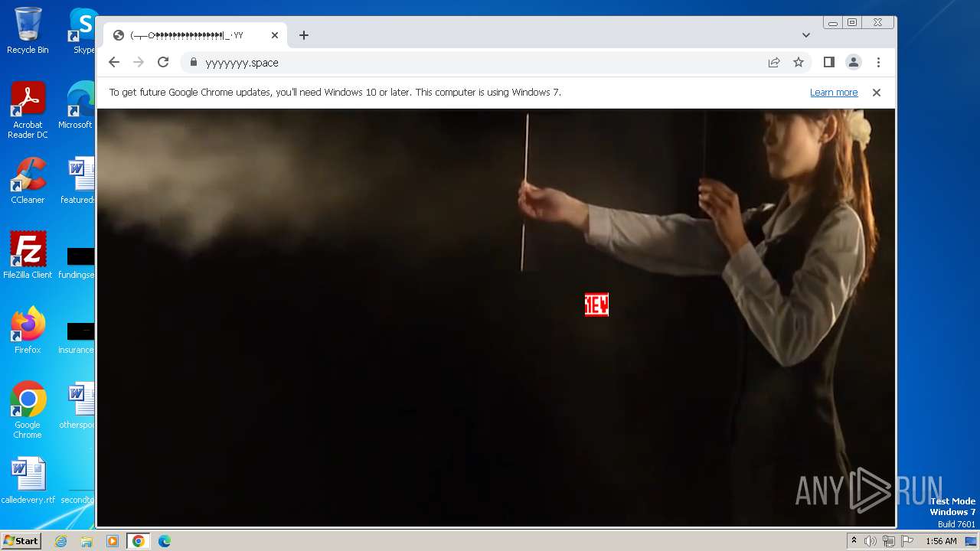Open the network tray icon
This screenshot has height=551, width=980.
click(x=889, y=541)
